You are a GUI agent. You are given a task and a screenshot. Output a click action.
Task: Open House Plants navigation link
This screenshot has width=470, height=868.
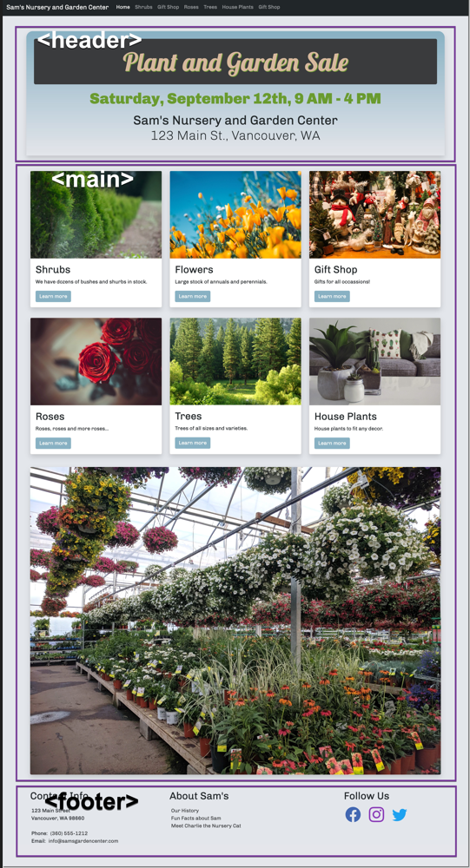point(238,7)
